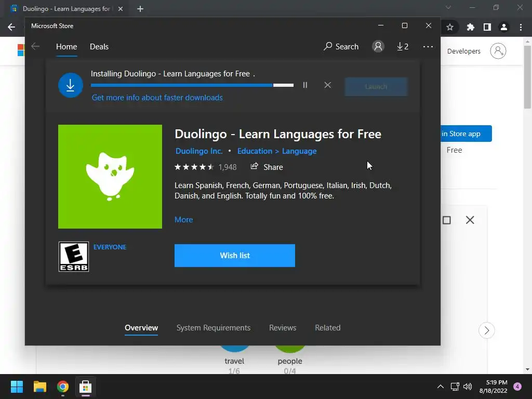The width and height of the screenshot is (532, 399).
Task: Click the star rating for Duolingo
Action: click(194, 167)
